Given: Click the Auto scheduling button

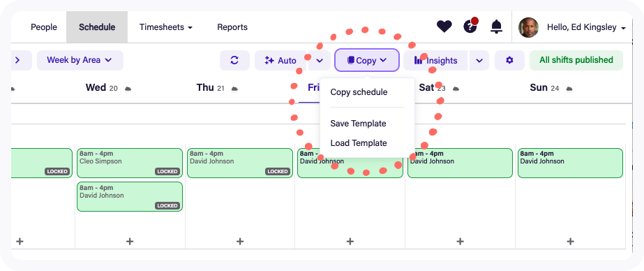Looking at the screenshot, I should 280,61.
